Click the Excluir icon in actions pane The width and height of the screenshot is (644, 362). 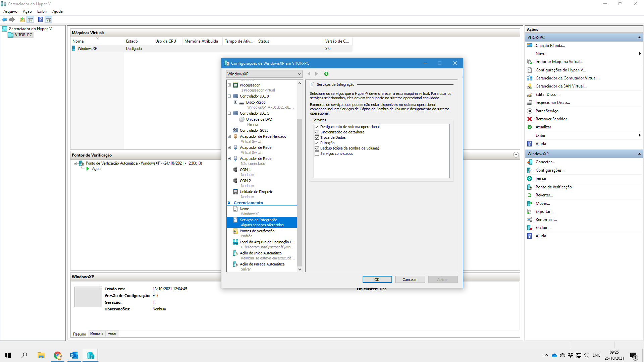coord(530,228)
